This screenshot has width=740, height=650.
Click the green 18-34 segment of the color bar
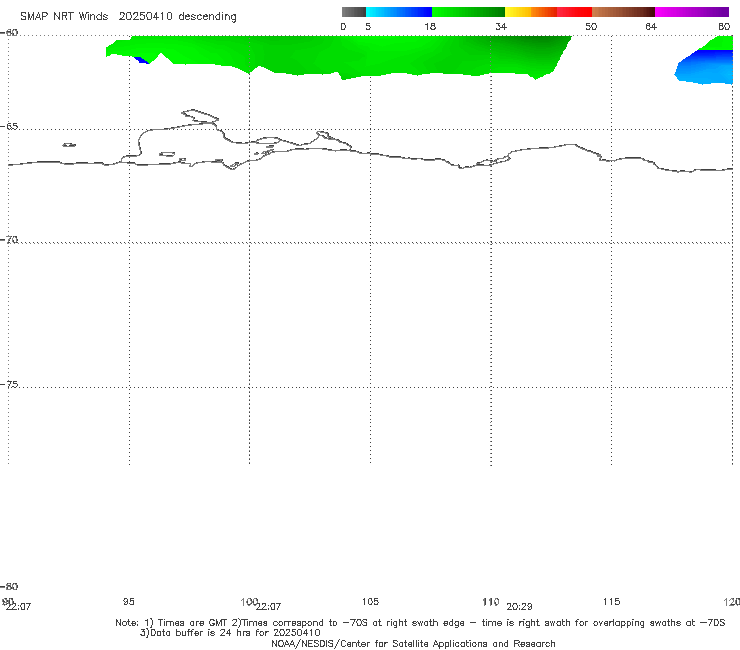coord(468,12)
